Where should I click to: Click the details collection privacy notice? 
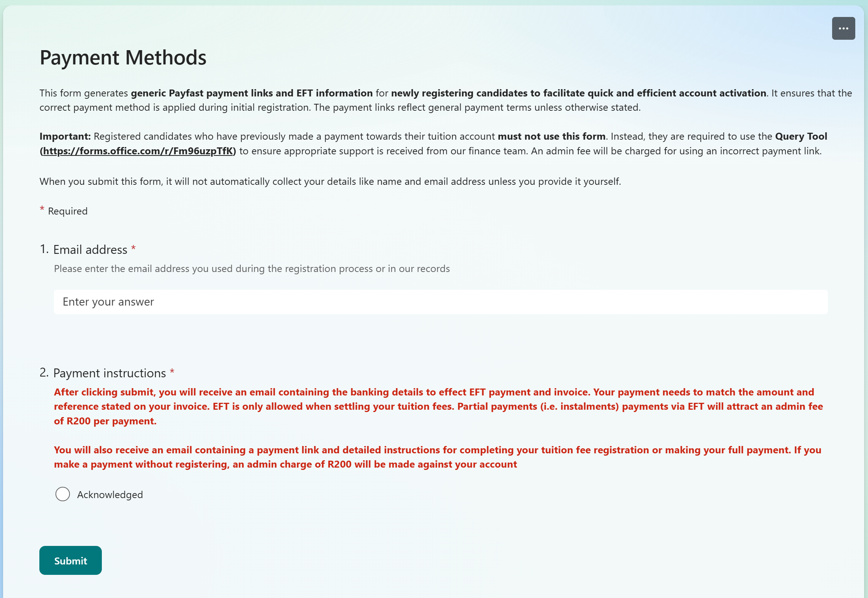(x=330, y=181)
